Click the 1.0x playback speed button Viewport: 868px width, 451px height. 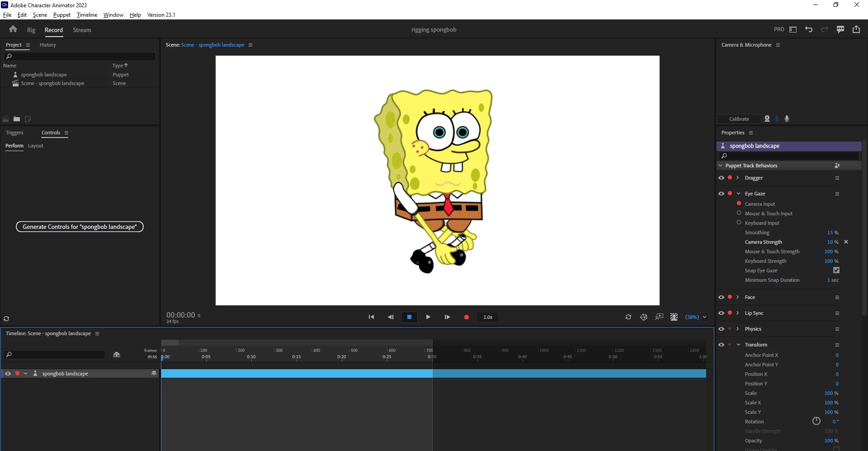point(488,317)
